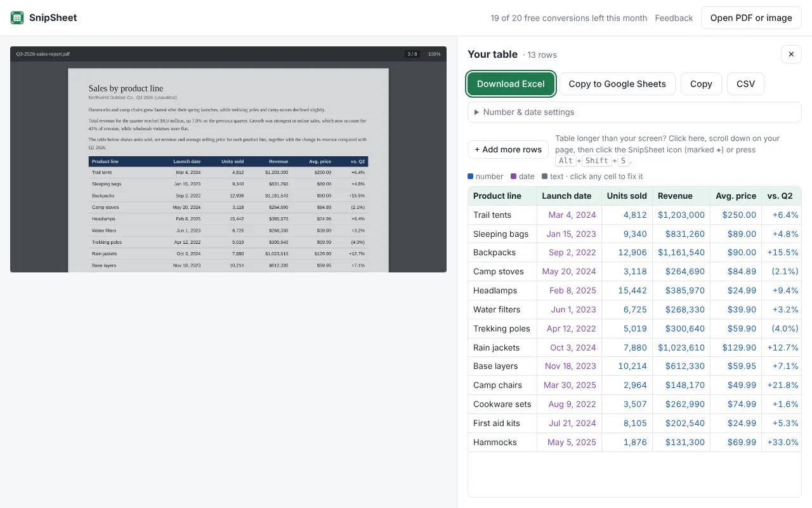Viewport: 812px width, 508px height.
Task: Select the Trail tents cell
Action: (x=502, y=215)
